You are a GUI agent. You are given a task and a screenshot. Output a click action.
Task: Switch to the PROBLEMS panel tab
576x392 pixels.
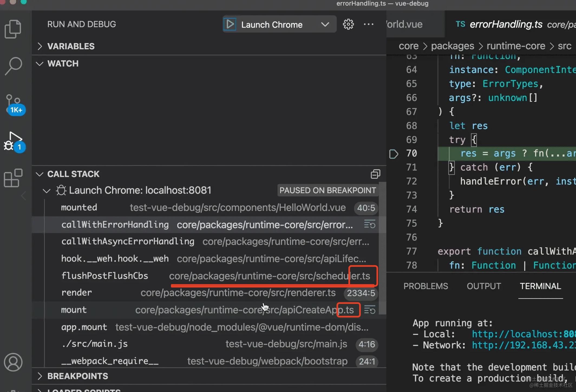(426, 286)
